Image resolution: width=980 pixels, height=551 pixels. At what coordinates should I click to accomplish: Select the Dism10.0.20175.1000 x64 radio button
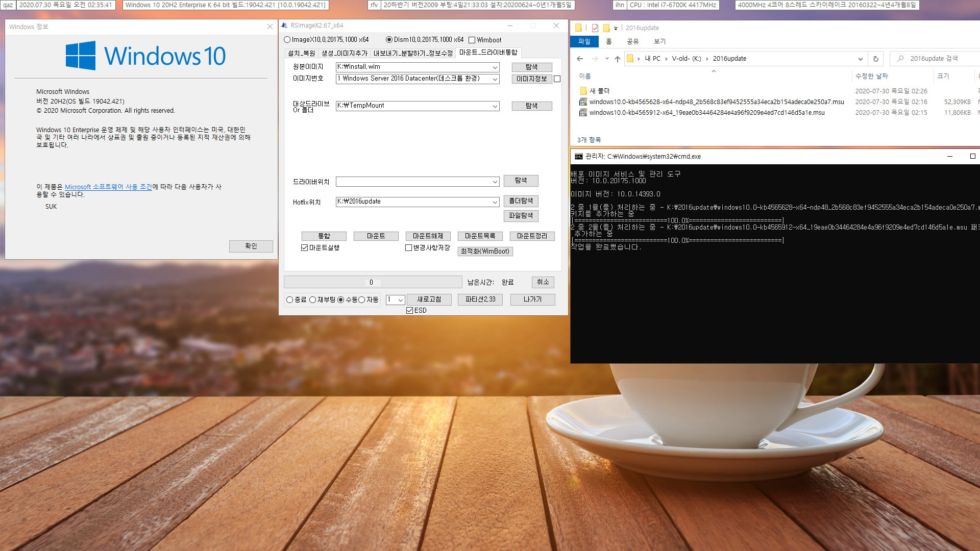pyautogui.click(x=389, y=40)
